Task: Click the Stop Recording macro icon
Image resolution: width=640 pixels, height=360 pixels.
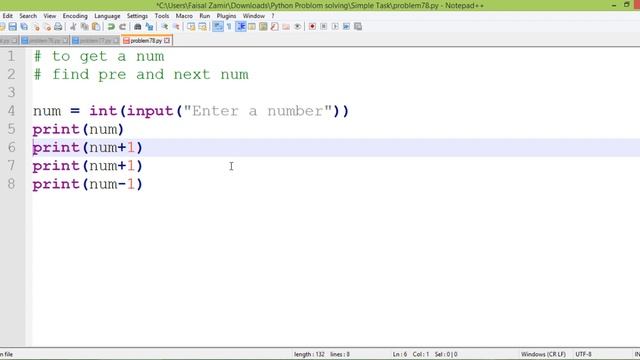Action: click(x=324, y=27)
